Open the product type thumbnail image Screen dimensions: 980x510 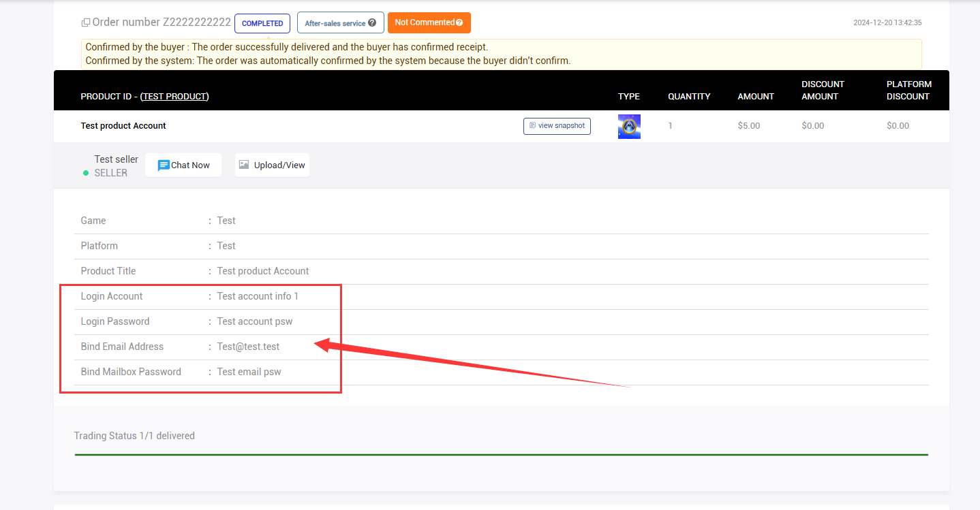(629, 127)
